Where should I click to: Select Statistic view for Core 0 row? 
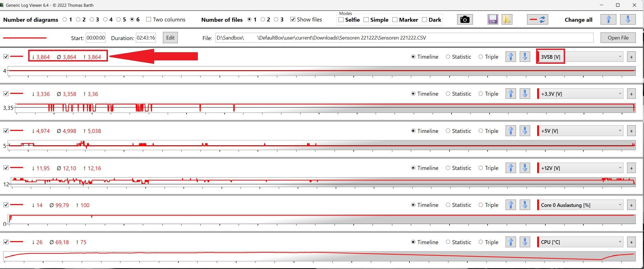point(448,205)
